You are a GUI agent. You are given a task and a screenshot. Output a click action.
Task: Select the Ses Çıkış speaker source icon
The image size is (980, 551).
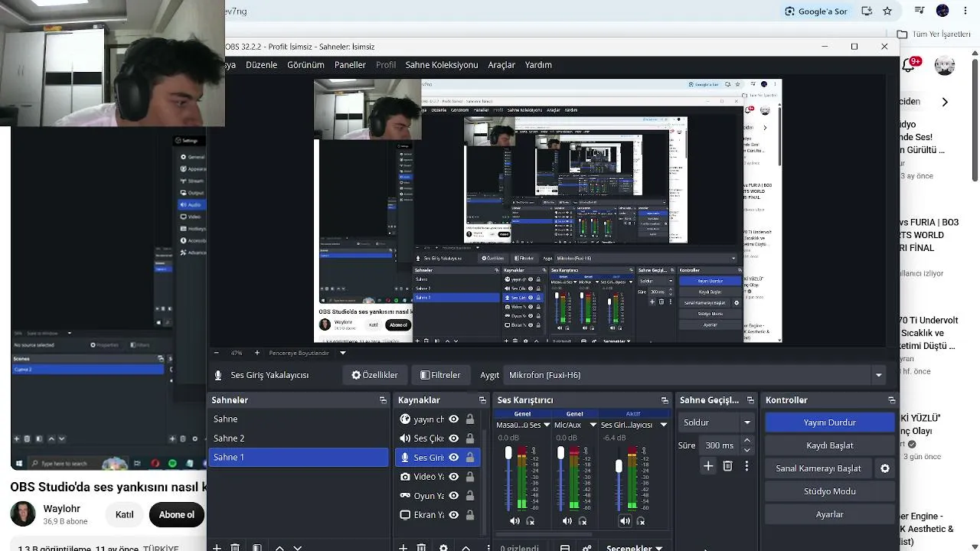pyautogui.click(x=405, y=439)
